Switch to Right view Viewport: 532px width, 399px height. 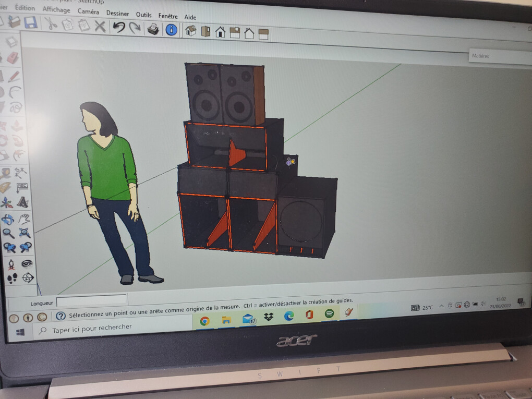(x=235, y=33)
